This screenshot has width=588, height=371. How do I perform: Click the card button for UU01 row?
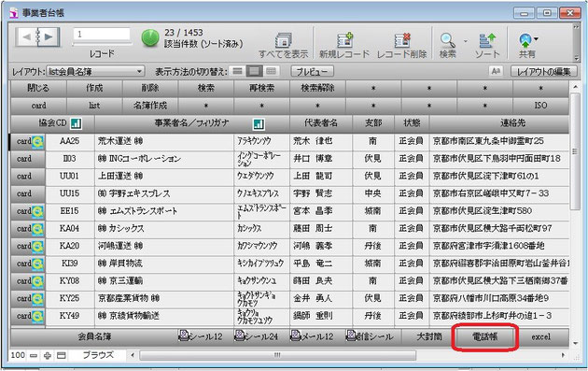28,177
